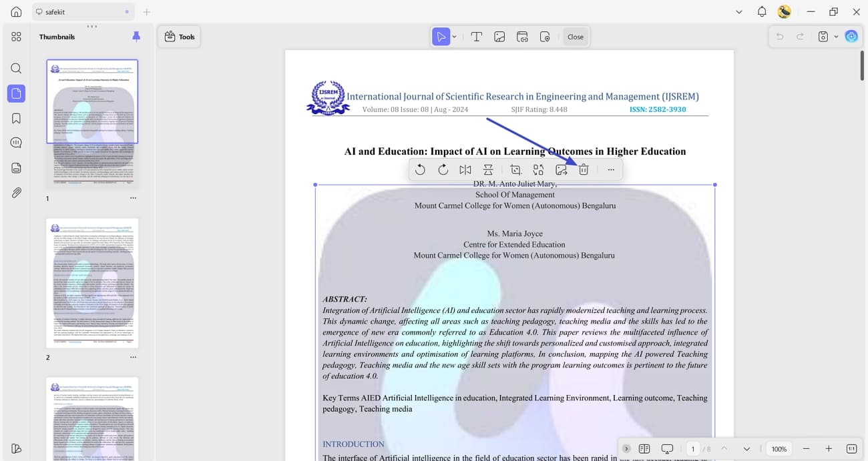Flip image horizontally
Screen dimensions: 868x461
pos(465,169)
